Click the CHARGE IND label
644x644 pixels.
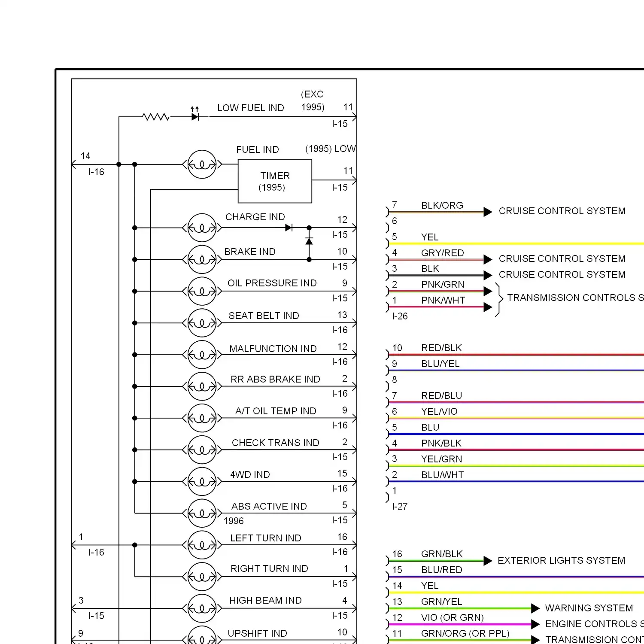pos(255,217)
